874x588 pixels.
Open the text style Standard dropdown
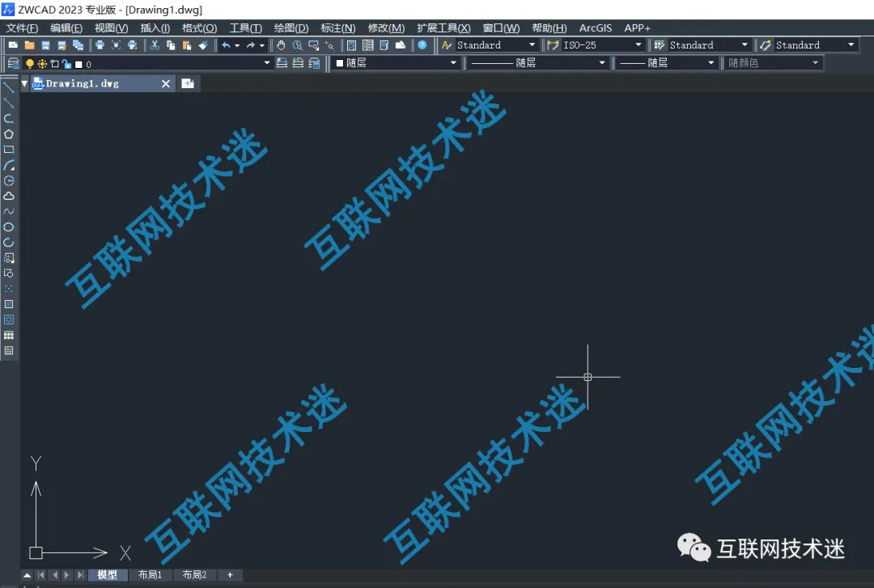[x=532, y=44]
